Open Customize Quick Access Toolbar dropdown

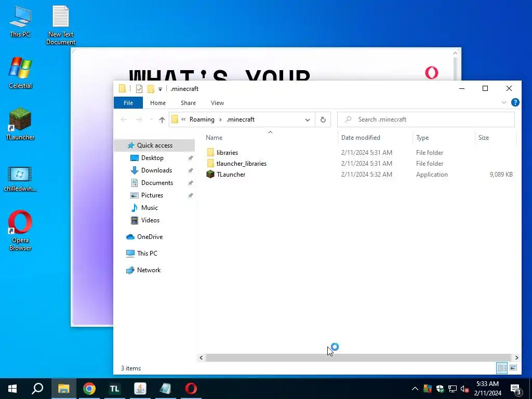click(x=160, y=89)
